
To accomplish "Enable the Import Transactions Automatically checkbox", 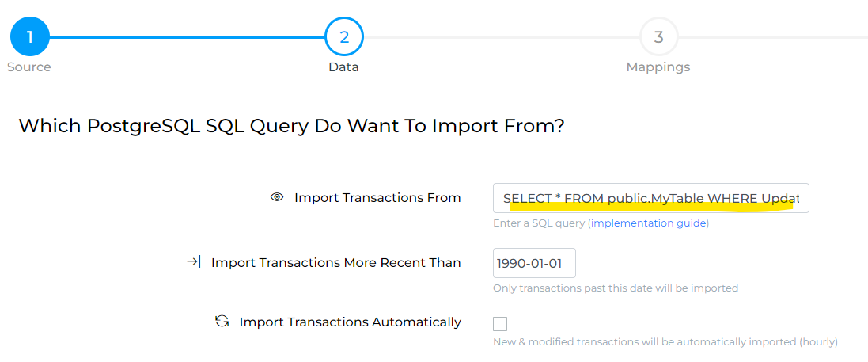I will (500, 324).
